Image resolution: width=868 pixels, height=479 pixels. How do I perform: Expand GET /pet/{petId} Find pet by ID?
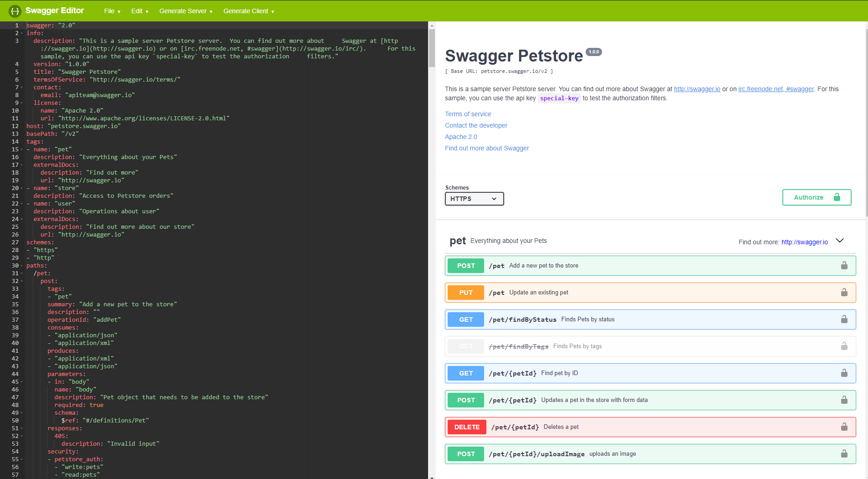click(650, 373)
